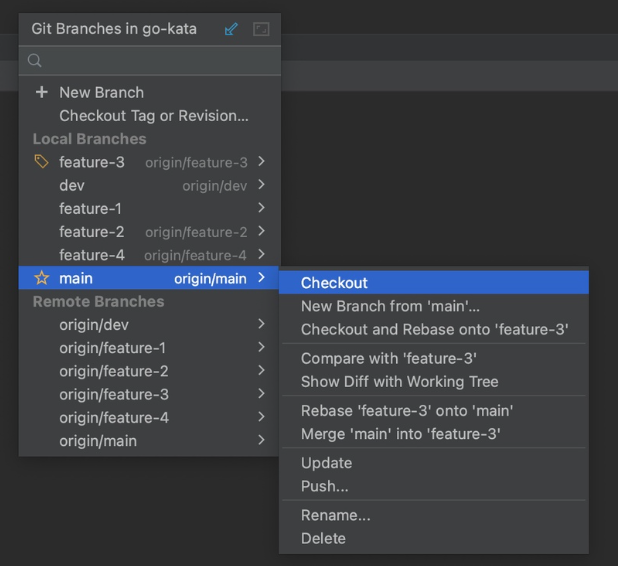This screenshot has height=566, width=618.
Task: Expand the origin/dev remote branch submenu arrow
Action: pos(261,324)
